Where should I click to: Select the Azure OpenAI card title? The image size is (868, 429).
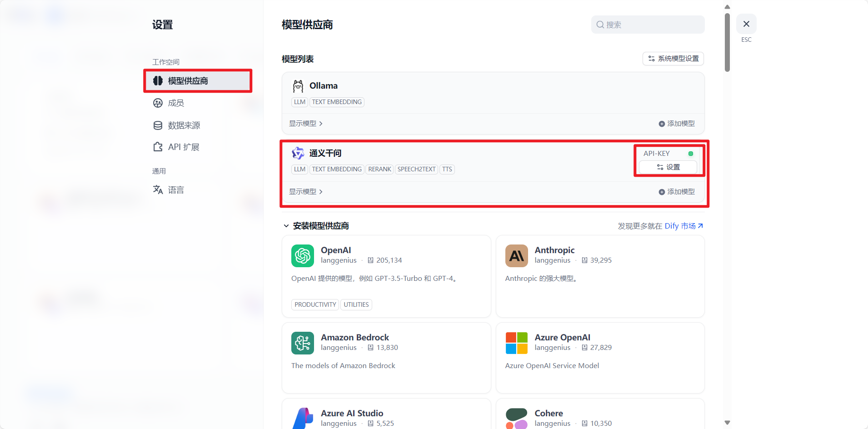point(562,338)
